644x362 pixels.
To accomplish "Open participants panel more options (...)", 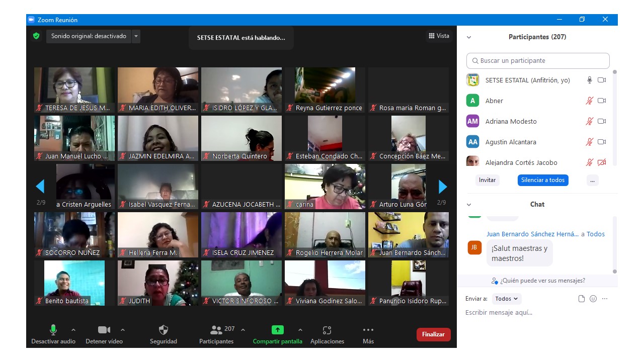I will coord(592,180).
